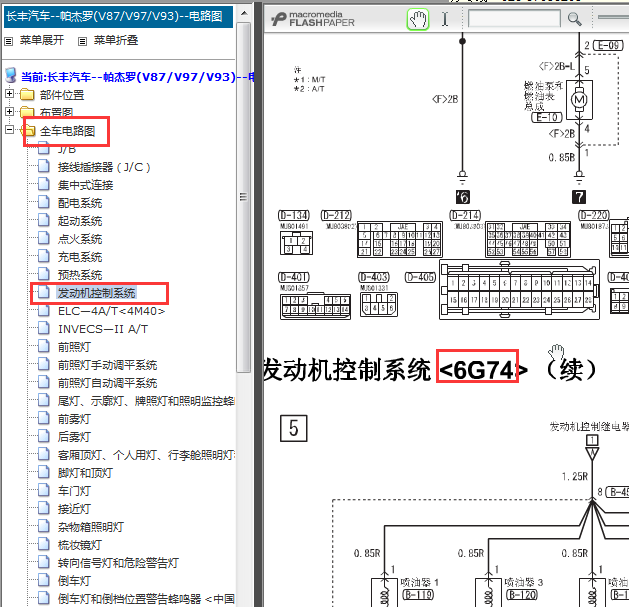Click the D-405 connector diagram

519,289
